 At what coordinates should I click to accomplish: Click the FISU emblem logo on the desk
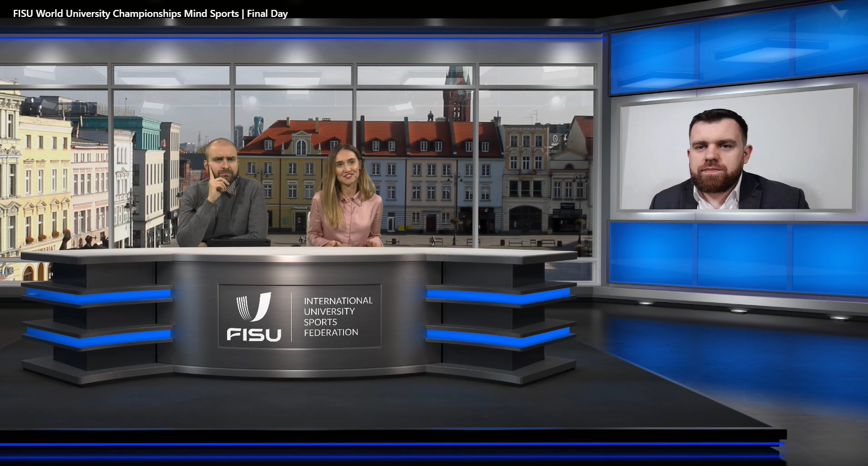pyautogui.click(x=253, y=307)
